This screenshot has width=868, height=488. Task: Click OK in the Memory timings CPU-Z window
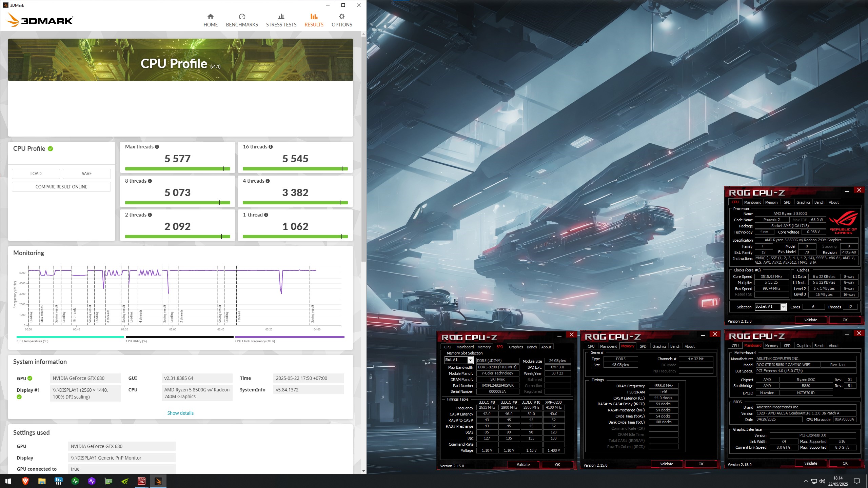click(701, 464)
